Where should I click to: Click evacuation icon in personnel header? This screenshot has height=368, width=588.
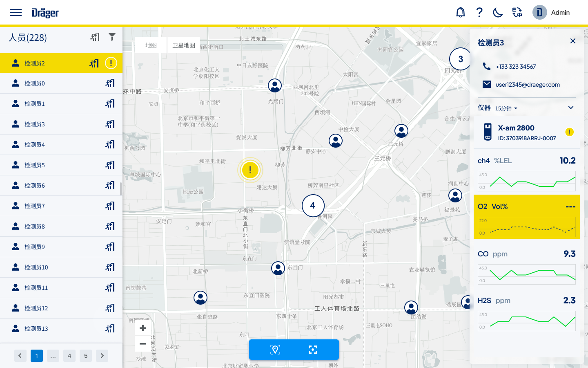(x=95, y=37)
